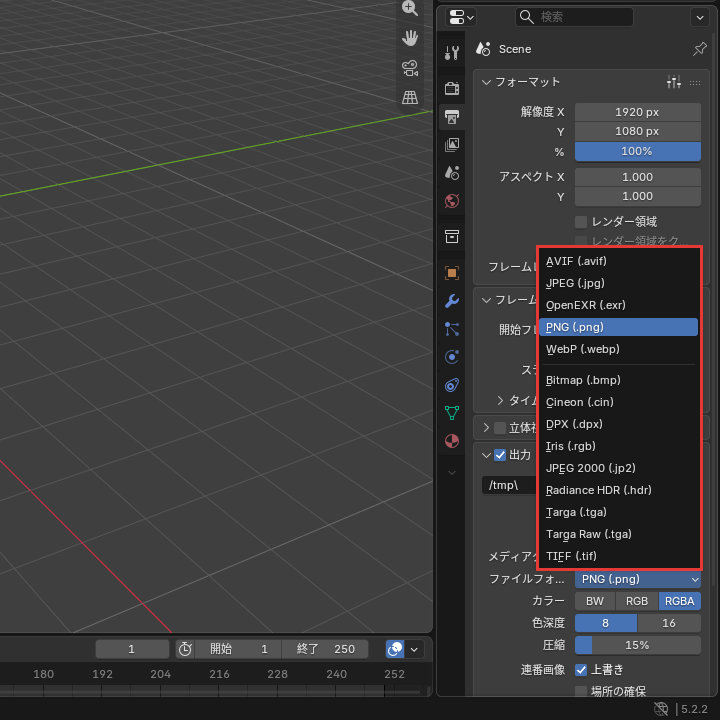
Task: Open the World properties globe tab icon
Action: (452, 201)
